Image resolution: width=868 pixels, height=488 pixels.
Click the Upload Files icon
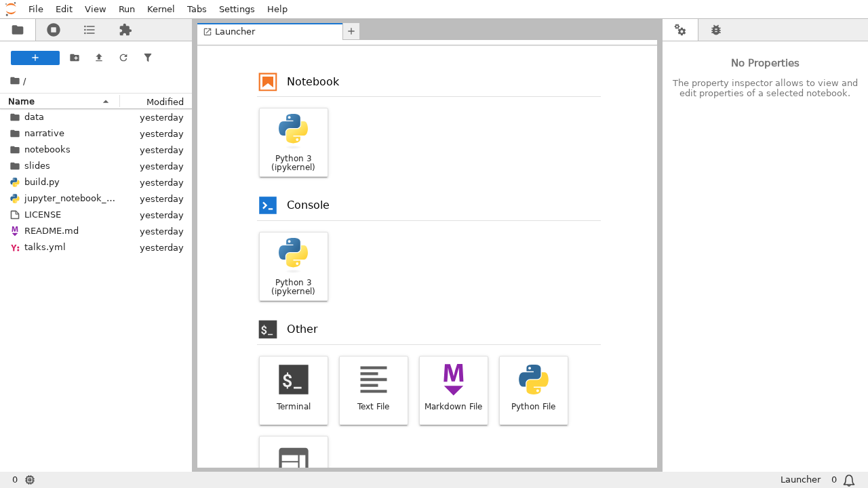(99, 58)
